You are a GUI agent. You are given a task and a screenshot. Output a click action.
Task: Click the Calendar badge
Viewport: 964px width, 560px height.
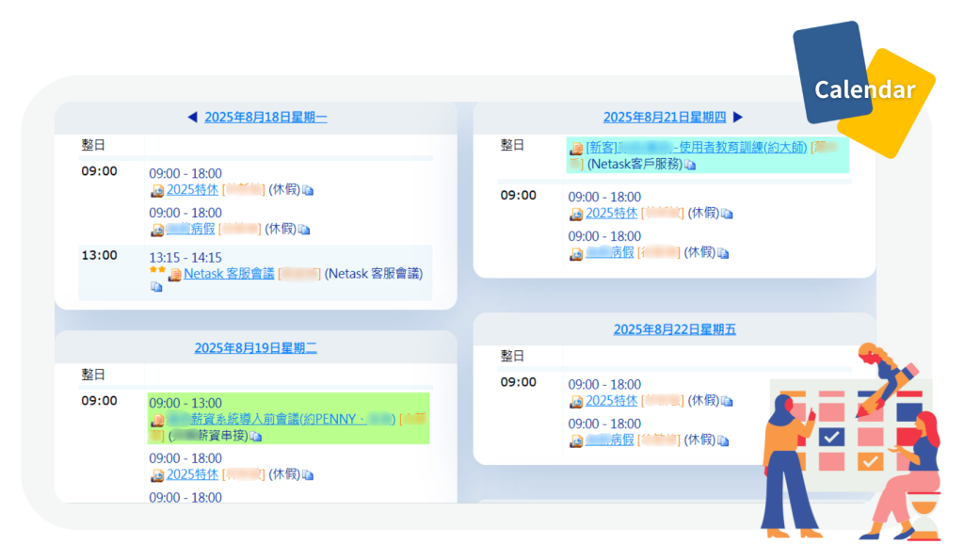pos(864,89)
